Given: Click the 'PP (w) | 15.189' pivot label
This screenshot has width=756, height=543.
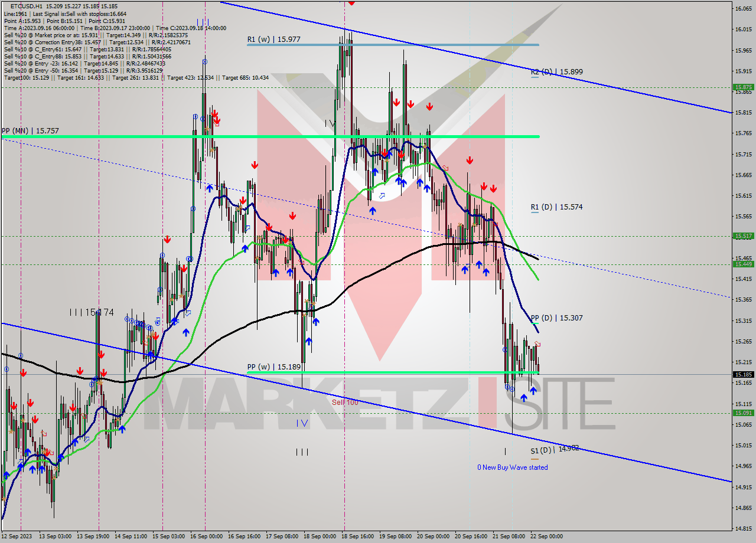Looking at the screenshot, I should 274,367.
